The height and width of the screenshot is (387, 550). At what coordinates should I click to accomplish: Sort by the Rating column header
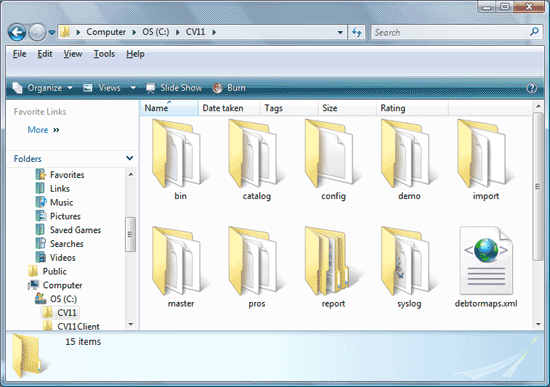click(412, 108)
